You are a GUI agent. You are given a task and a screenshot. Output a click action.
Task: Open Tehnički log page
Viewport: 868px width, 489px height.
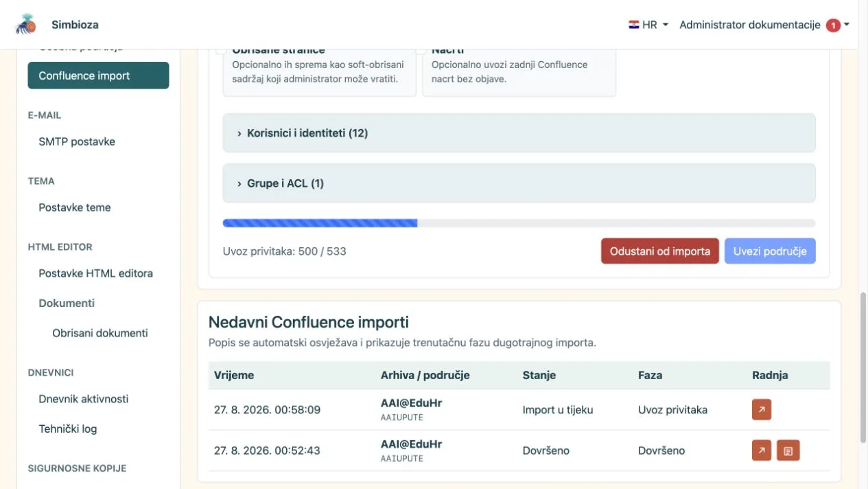click(68, 429)
